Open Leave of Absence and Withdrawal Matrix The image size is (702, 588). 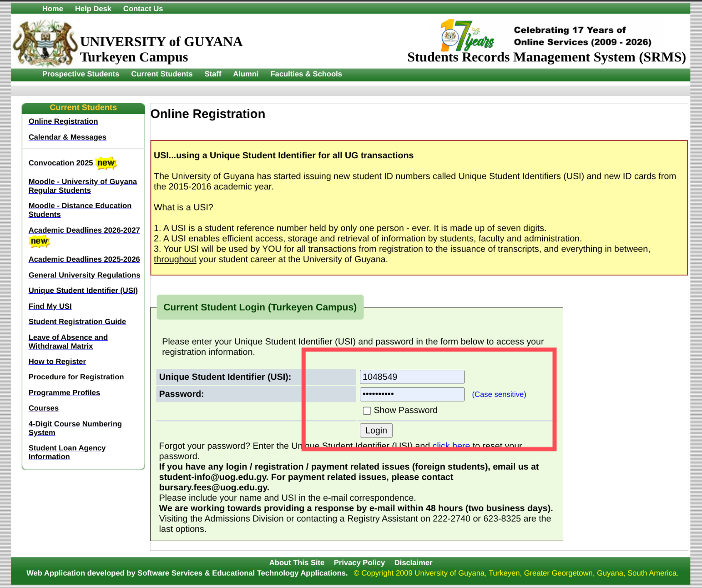click(68, 342)
